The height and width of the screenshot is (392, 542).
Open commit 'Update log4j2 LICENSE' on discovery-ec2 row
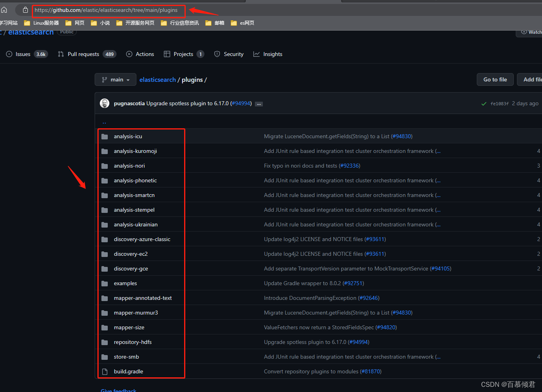coord(313,254)
